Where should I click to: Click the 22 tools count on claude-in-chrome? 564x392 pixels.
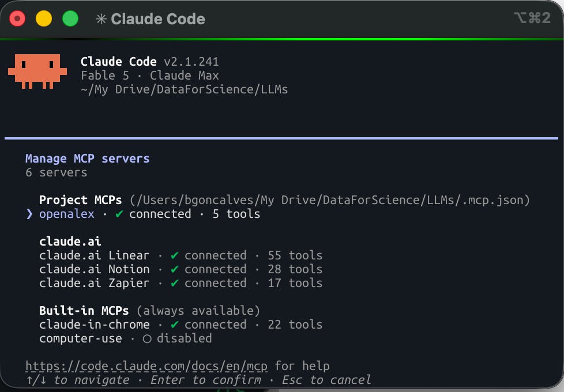(x=295, y=325)
